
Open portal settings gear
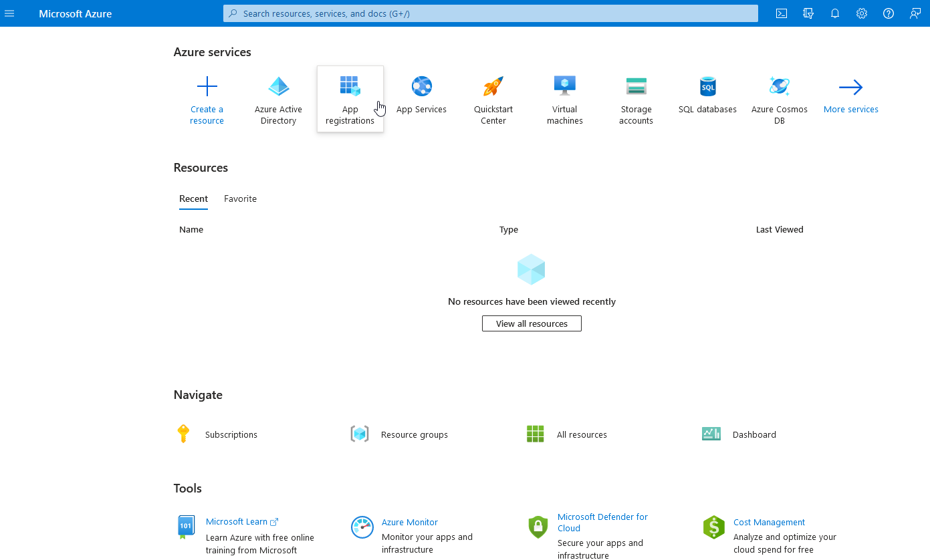(862, 13)
